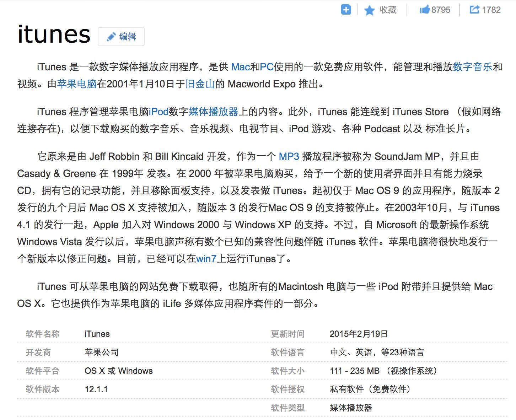
Task: Click the 软件版本 label
Action: [43, 389]
